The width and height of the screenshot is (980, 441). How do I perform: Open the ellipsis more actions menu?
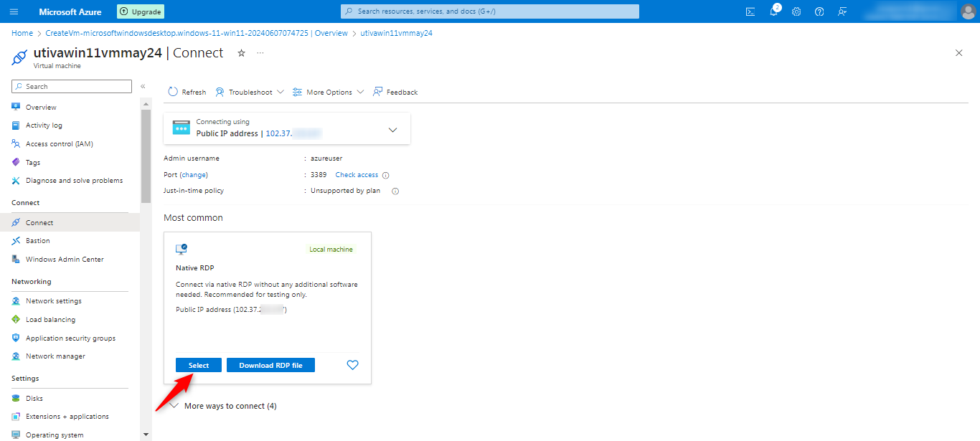pos(260,53)
